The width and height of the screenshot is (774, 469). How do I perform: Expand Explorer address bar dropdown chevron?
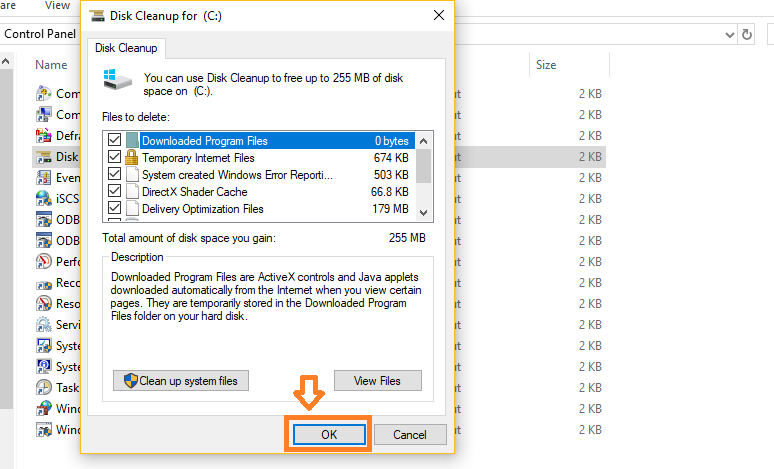(729, 35)
